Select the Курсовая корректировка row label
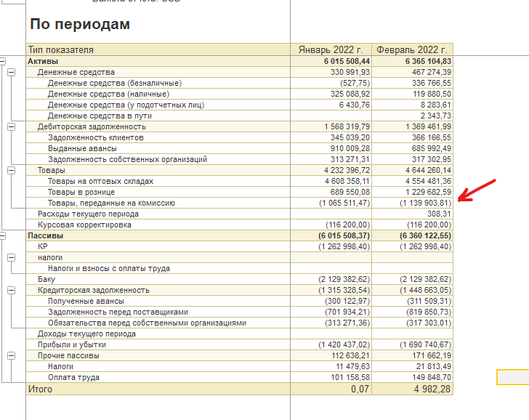 click(x=84, y=225)
